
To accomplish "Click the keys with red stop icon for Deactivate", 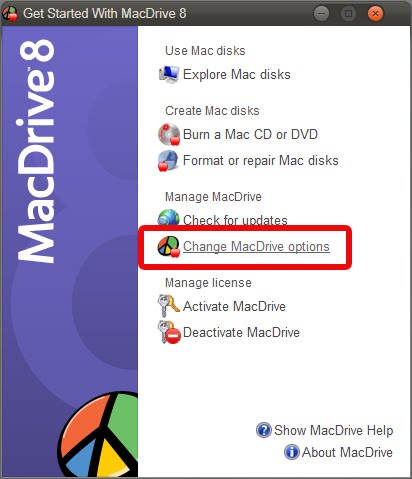I will click(x=169, y=332).
